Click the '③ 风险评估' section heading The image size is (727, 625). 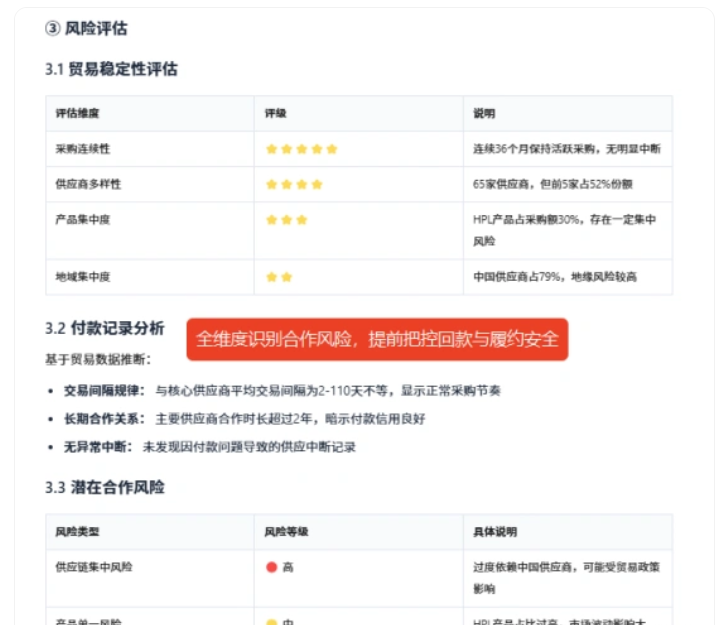pos(86,28)
